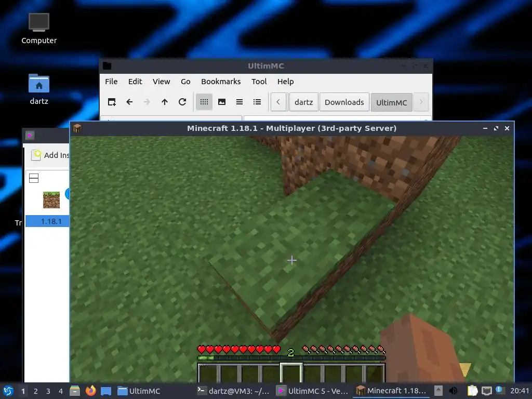Click the file manager window folder icon
This screenshot has width=532, height=399.
click(x=107, y=66)
